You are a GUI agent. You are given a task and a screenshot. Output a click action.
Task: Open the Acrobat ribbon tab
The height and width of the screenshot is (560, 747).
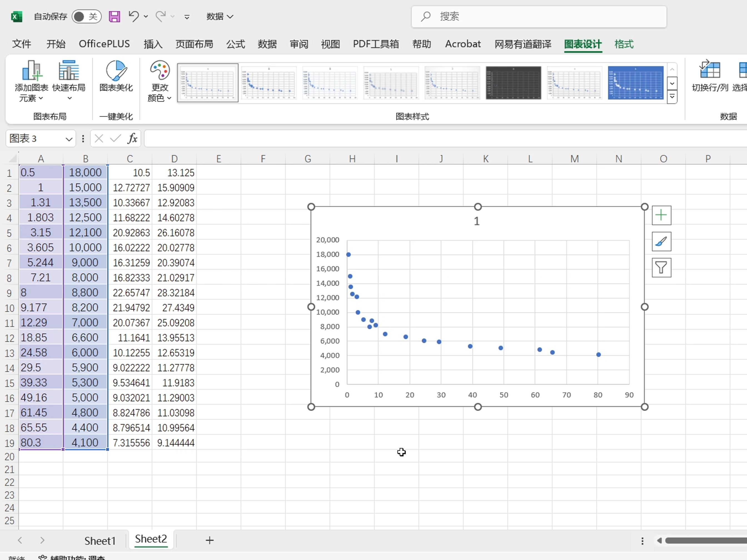click(x=463, y=44)
